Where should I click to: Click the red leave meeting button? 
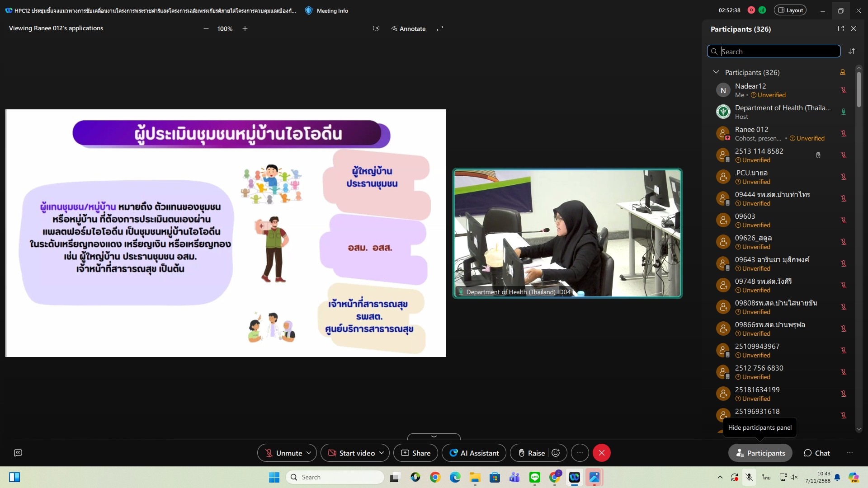coord(601,453)
